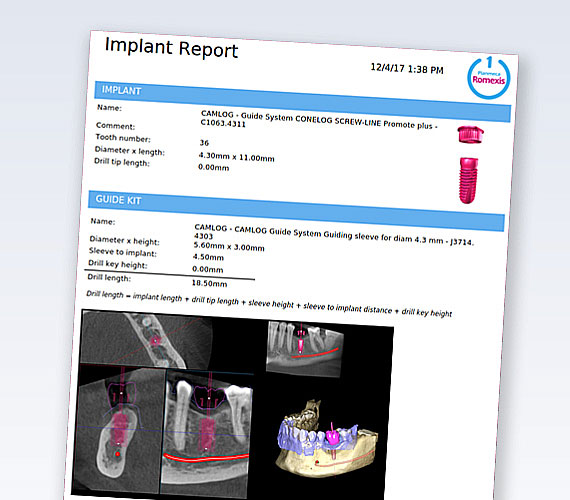Click the pink healing cap image
The width and height of the screenshot is (570, 500).
pos(470,135)
